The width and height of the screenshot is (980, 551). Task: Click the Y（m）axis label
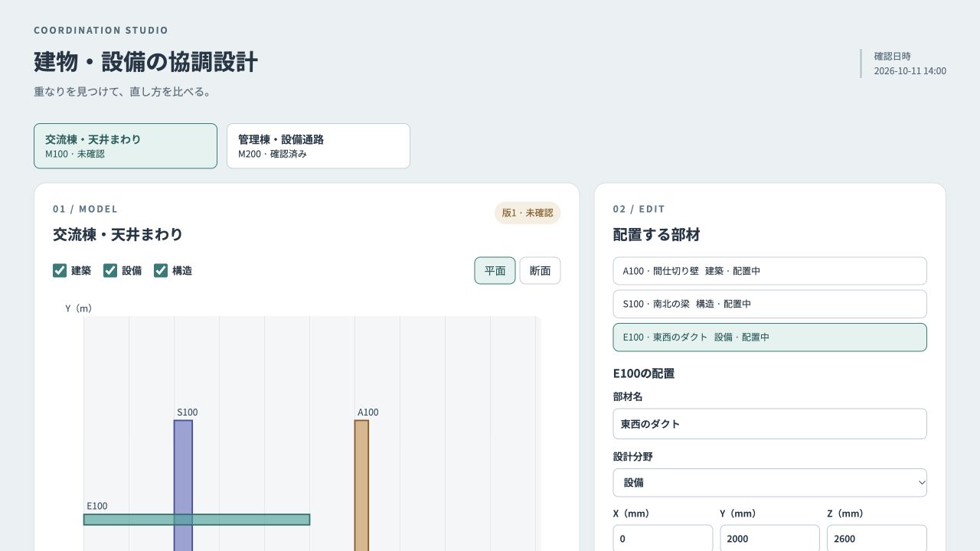79,308
